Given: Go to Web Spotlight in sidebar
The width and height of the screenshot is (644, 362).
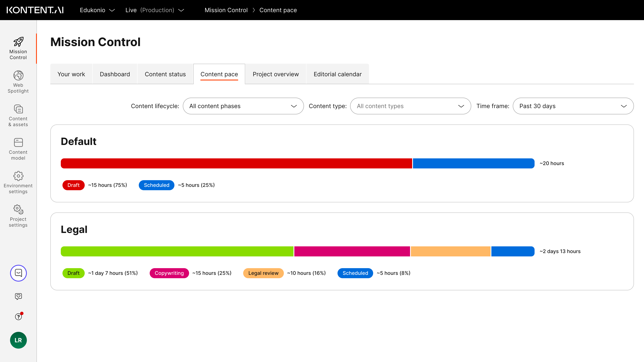Looking at the screenshot, I should (18, 82).
